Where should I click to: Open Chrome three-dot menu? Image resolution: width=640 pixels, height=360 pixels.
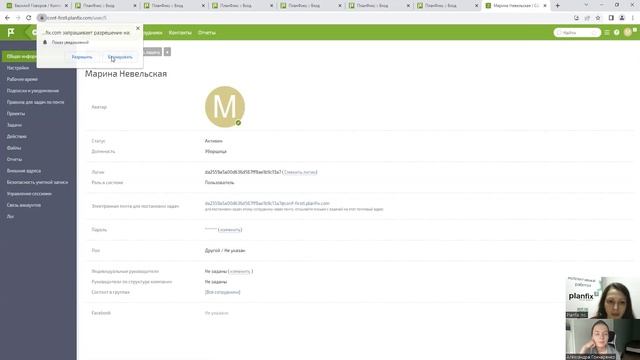[633, 18]
